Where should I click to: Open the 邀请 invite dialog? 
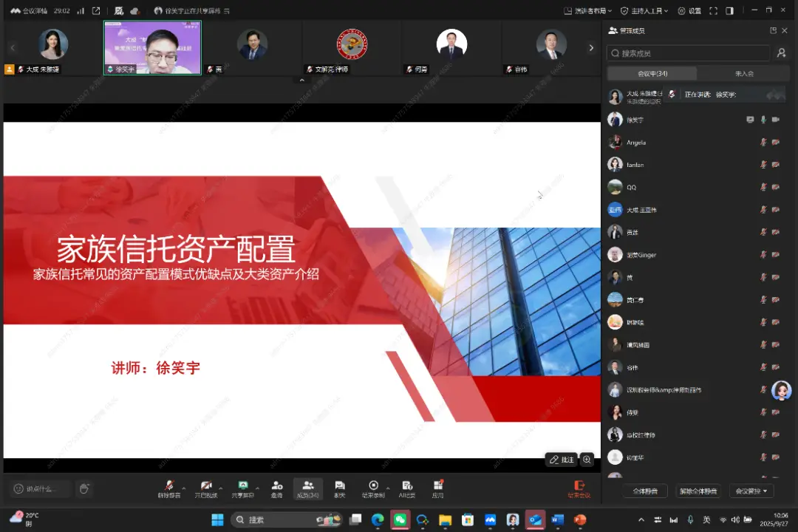point(277,488)
